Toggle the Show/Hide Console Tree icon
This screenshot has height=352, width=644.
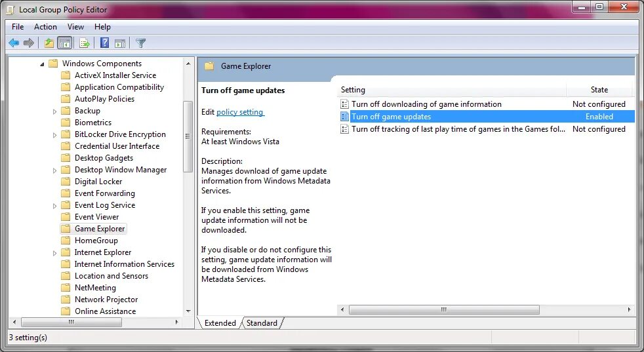(64, 43)
